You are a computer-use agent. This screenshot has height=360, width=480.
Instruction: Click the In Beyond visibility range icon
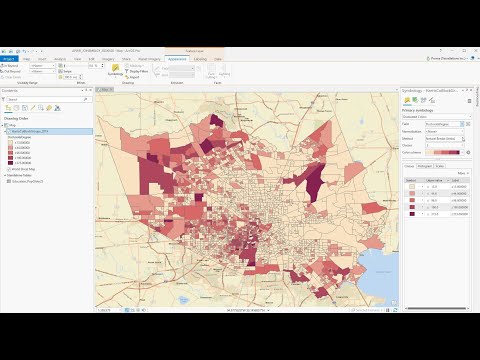point(2,66)
